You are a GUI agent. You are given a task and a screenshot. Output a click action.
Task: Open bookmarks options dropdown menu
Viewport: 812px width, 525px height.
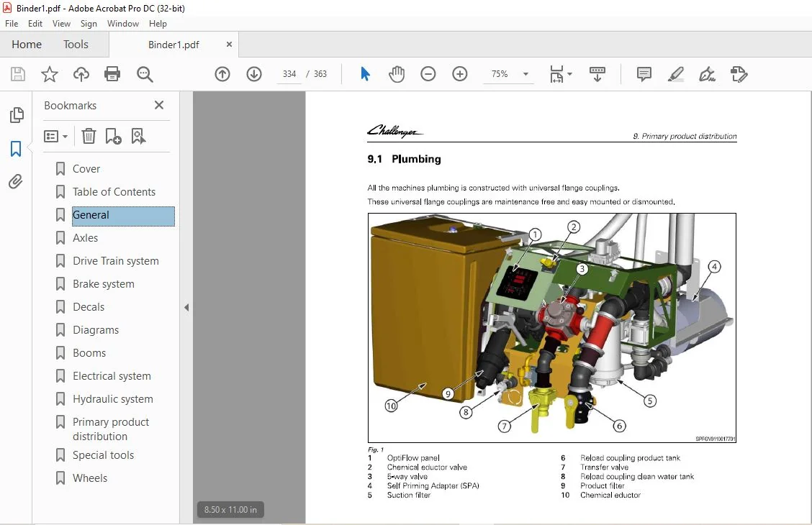56,137
